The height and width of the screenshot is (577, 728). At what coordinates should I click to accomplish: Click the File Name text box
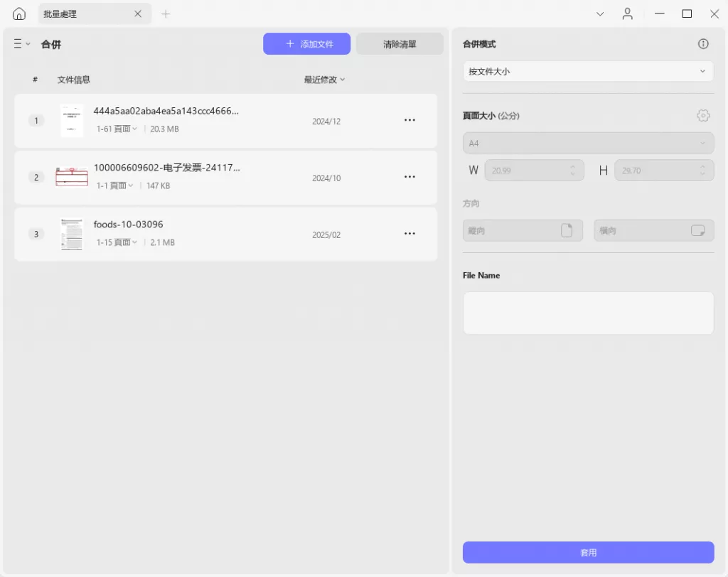pyautogui.click(x=588, y=313)
